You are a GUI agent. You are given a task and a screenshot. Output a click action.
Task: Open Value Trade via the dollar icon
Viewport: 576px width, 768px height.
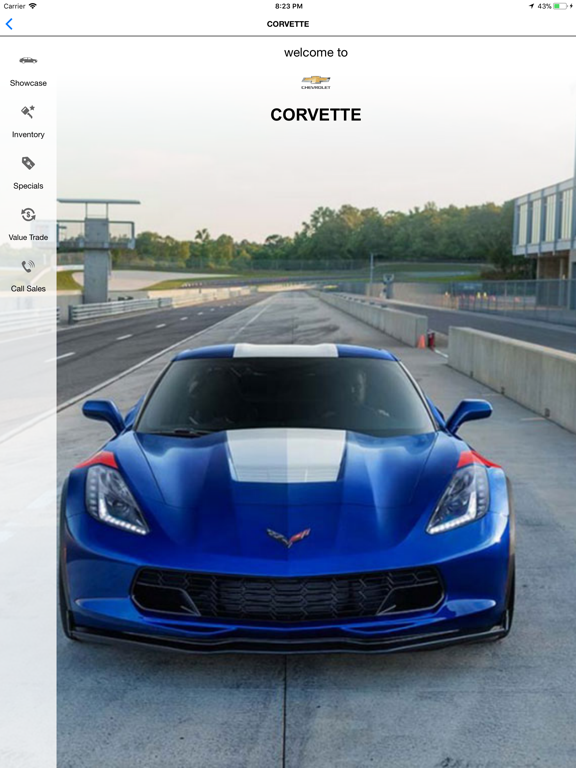pos(28,215)
